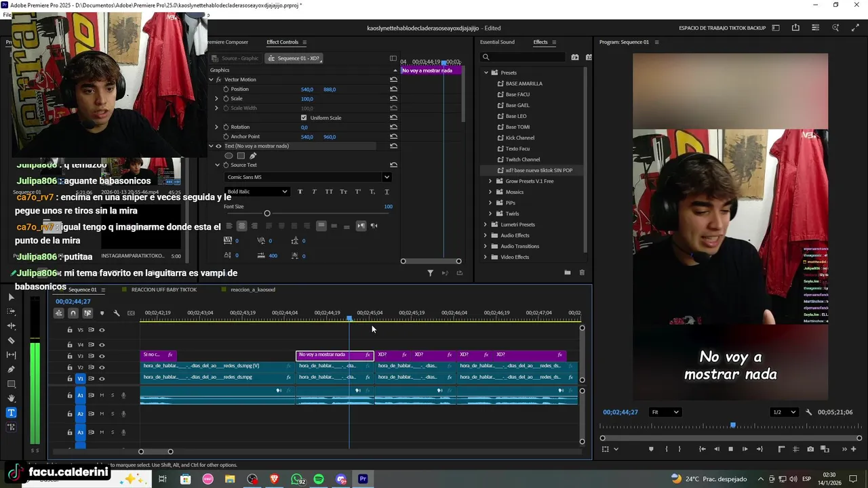Click the free draw bezier mask pen
Viewport: 868px width, 488px height.
tap(253, 156)
